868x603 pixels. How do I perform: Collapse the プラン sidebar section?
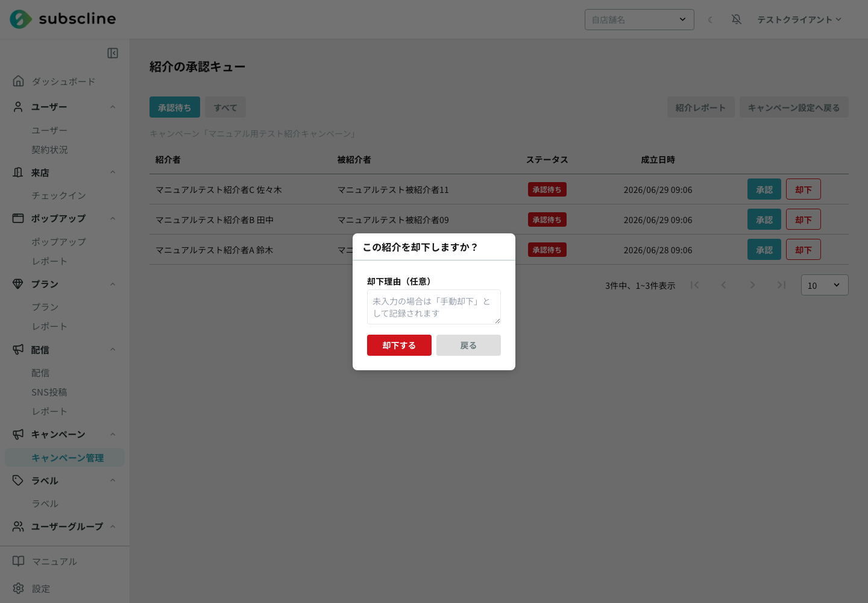[x=113, y=284]
